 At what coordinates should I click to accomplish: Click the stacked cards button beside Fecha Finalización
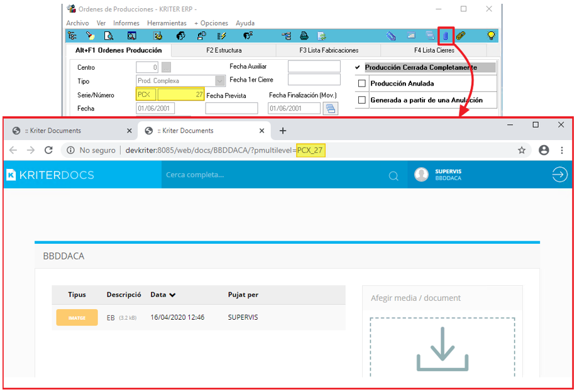331,109
